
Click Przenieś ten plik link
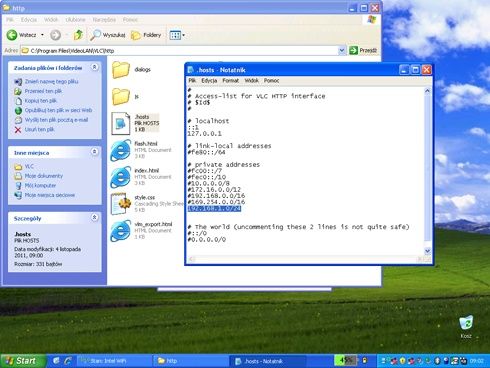pos(43,91)
